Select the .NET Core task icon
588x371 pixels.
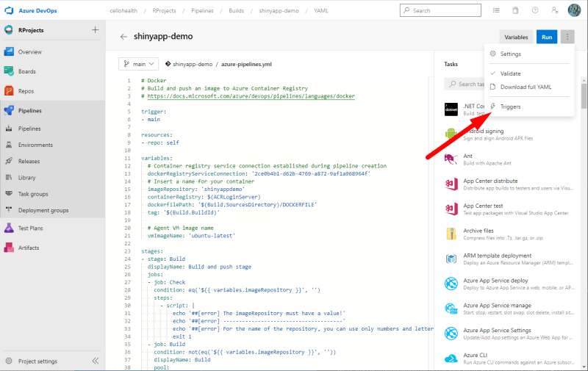click(x=451, y=109)
